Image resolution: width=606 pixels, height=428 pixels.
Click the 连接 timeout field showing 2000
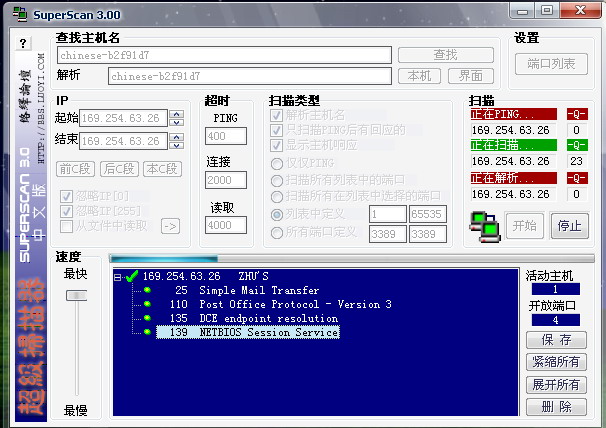[226, 180]
